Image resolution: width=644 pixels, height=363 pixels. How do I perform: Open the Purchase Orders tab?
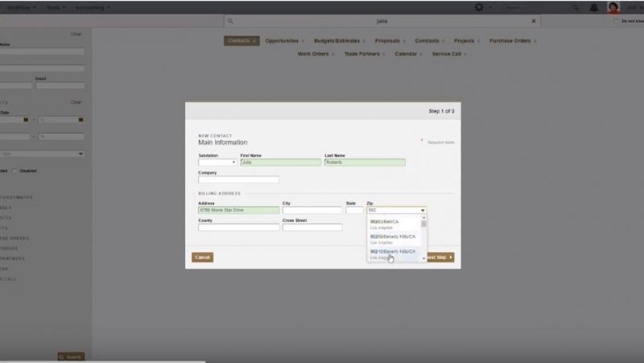tap(510, 40)
